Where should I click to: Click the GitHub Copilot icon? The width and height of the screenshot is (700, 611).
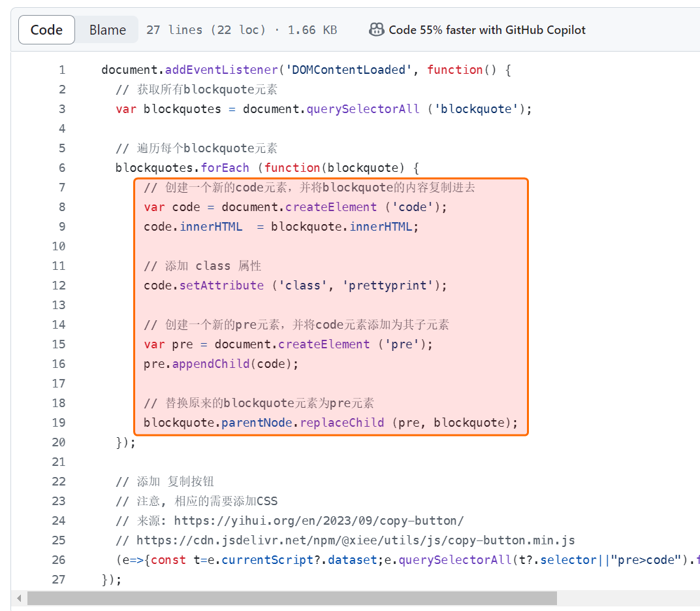(x=376, y=30)
